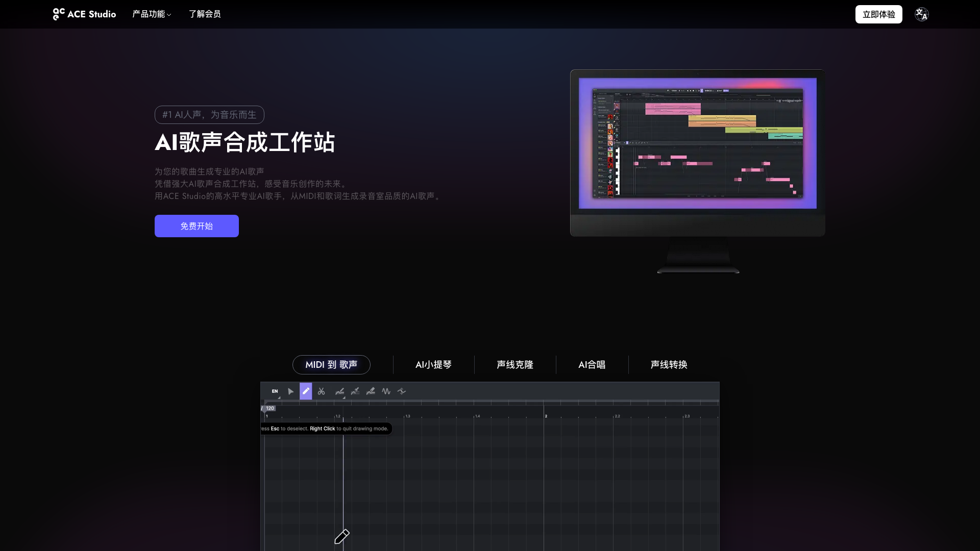
Task: Select the vibrato wave tool
Action: click(386, 391)
